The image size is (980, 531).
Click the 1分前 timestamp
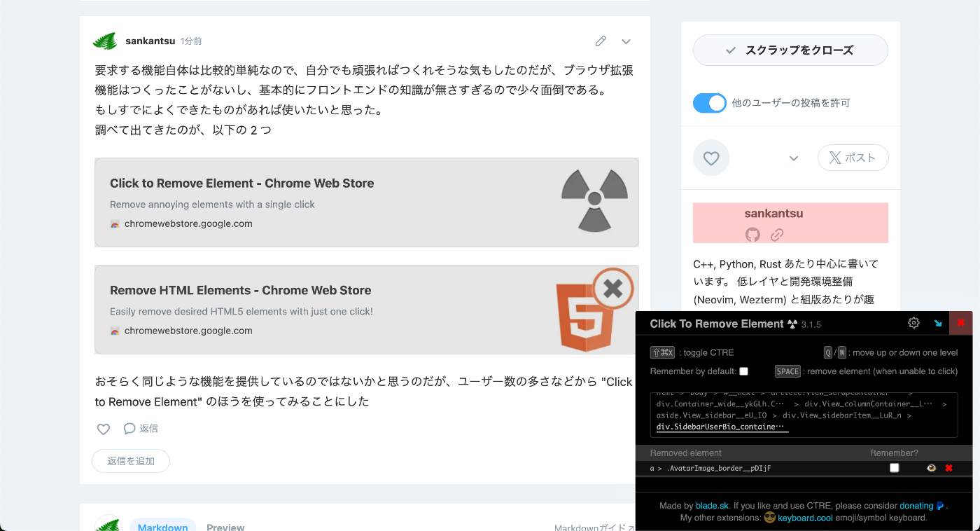pos(191,41)
